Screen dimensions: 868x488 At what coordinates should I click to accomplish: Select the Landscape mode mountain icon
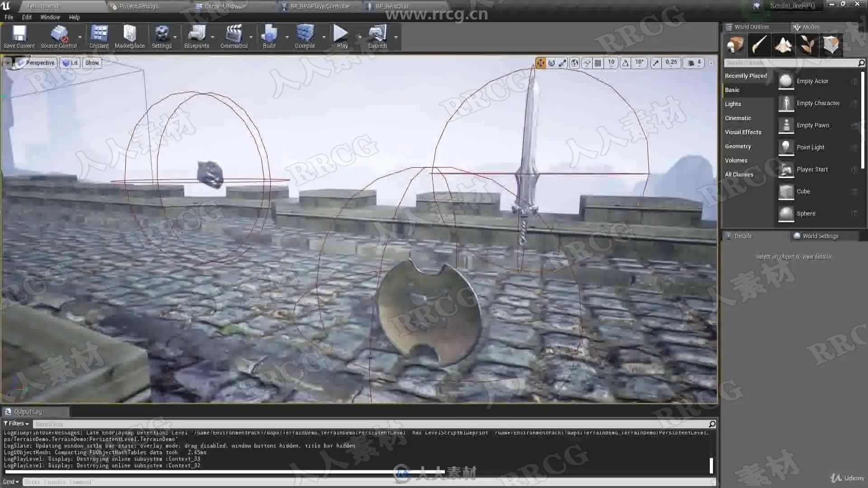coord(783,45)
